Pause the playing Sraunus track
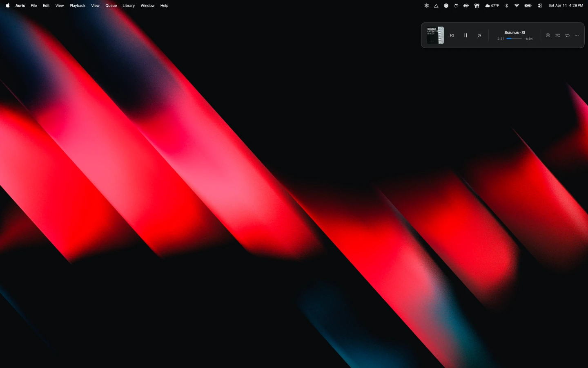The width and height of the screenshot is (588, 368). tap(465, 36)
